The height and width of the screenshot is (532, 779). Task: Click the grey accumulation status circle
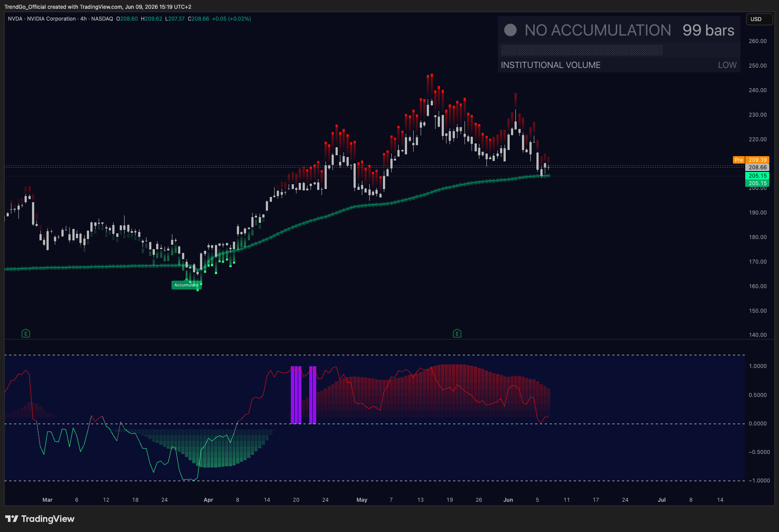[510, 30]
